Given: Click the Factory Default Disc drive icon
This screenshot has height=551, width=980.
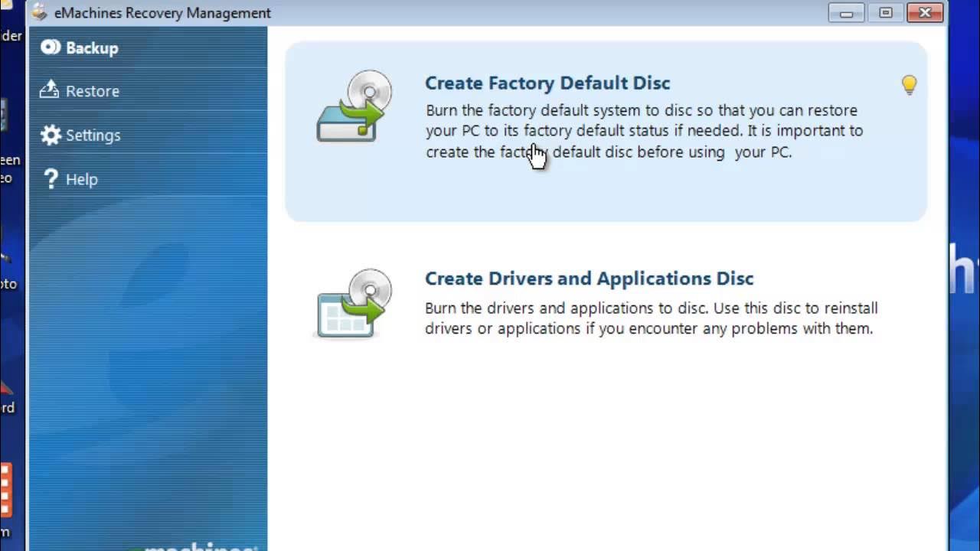Looking at the screenshot, I should pos(353,106).
